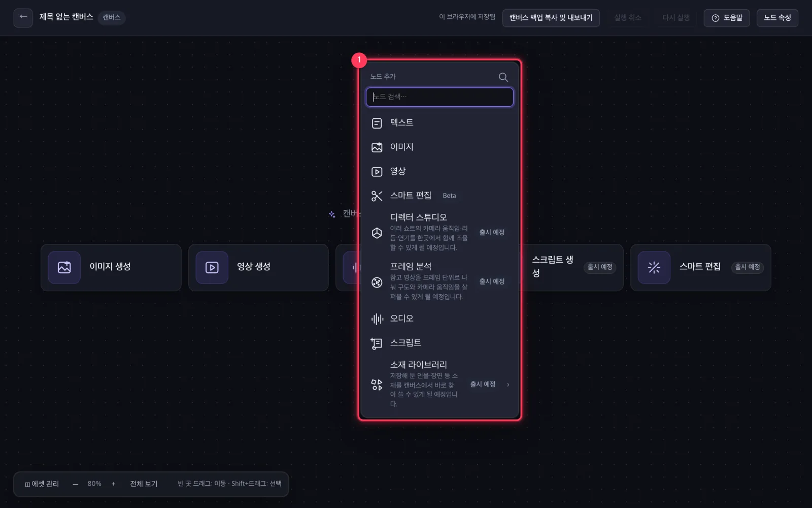Image resolution: width=812 pixels, height=508 pixels.
Task: Click the 노드 검색 input field
Action: tap(439, 97)
